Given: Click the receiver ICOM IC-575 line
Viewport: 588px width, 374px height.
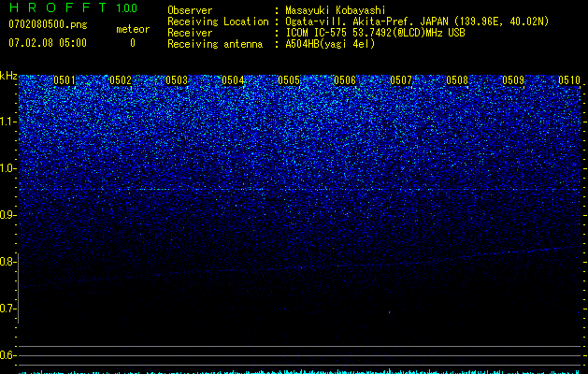Looking at the screenshot, I should (x=375, y=33).
